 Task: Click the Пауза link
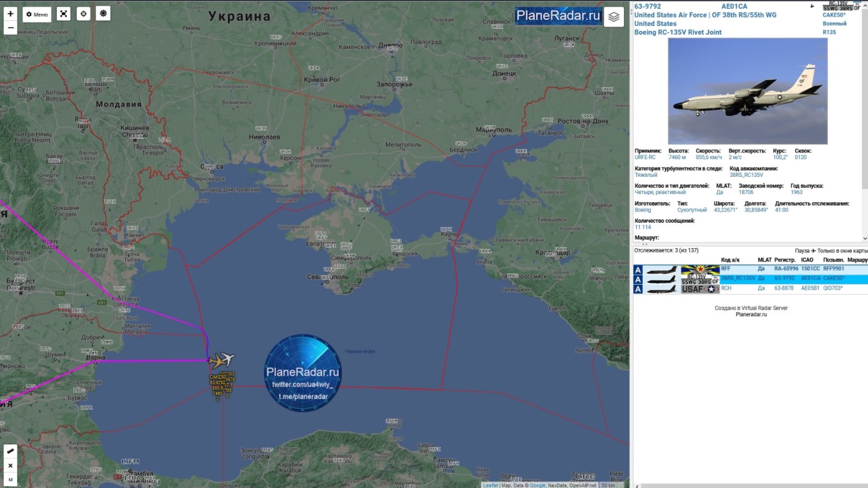[x=802, y=251]
